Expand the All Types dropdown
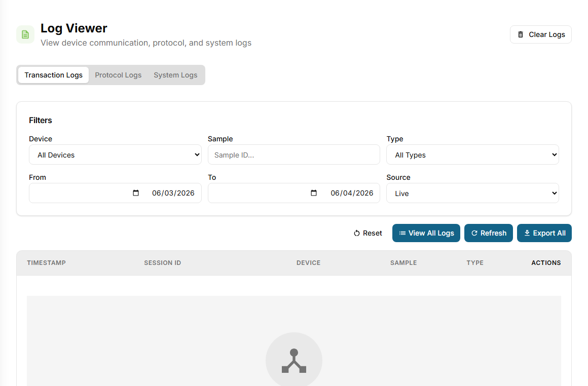 point(472,155)
